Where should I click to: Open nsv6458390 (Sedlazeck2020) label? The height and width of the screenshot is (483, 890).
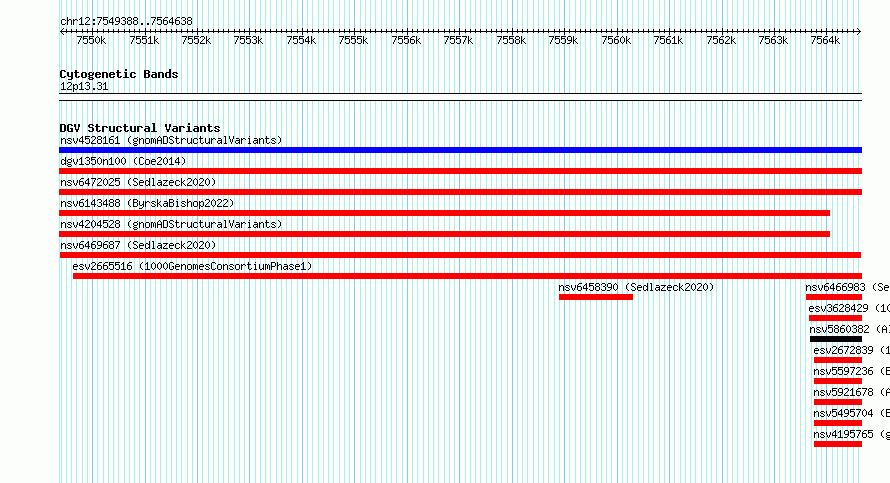point(636,288)
